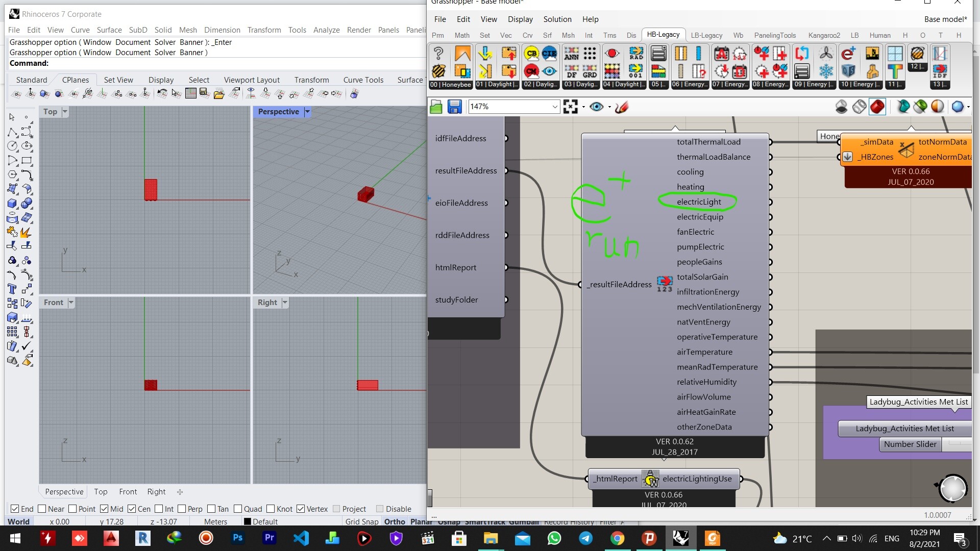Open Visual Studio Code from the taskbar
The width and height of the screenshot is (980, 551).
point(301,538)
